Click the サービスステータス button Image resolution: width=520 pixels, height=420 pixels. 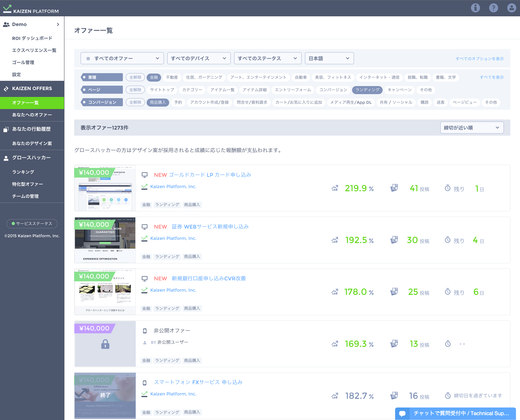32,224
